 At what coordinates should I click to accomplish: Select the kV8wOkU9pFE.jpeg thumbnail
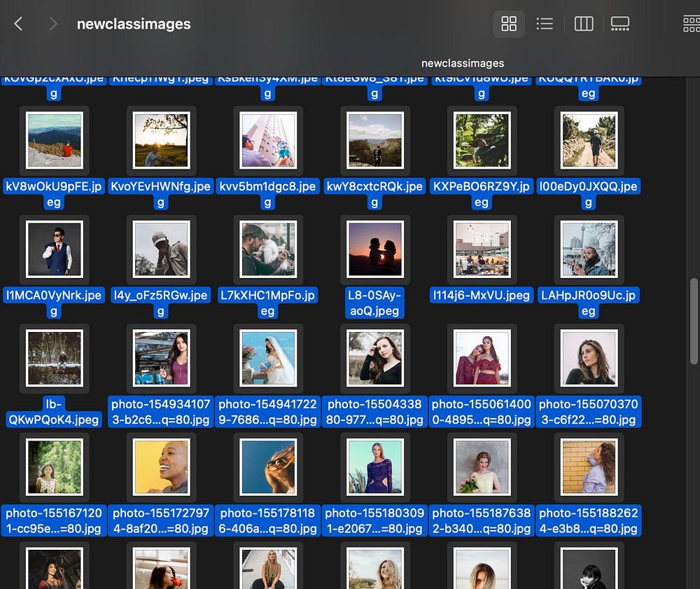click(x=54, y=140)
